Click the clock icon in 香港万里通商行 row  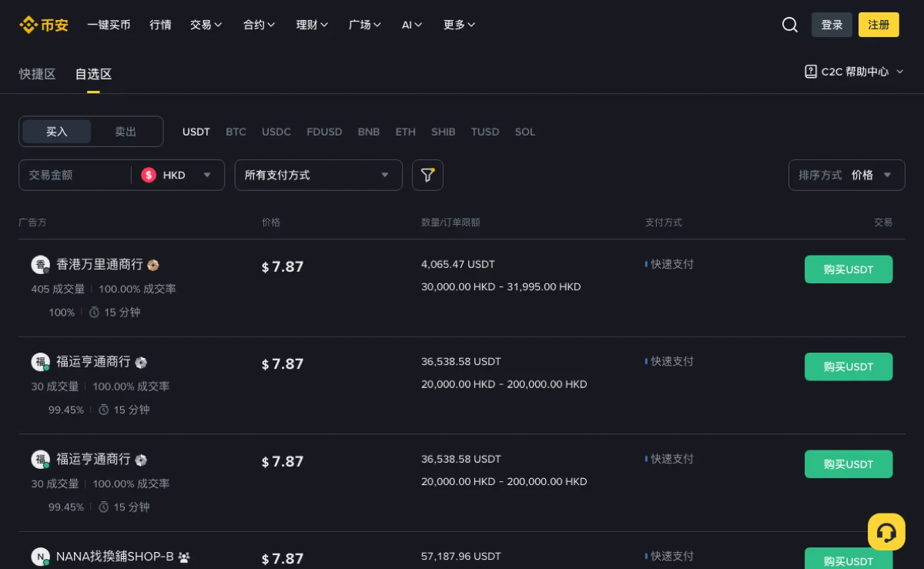click(x=94, y=313)
